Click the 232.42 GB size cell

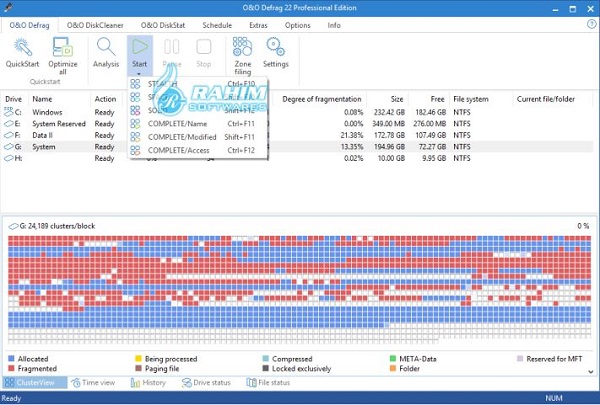389,112
